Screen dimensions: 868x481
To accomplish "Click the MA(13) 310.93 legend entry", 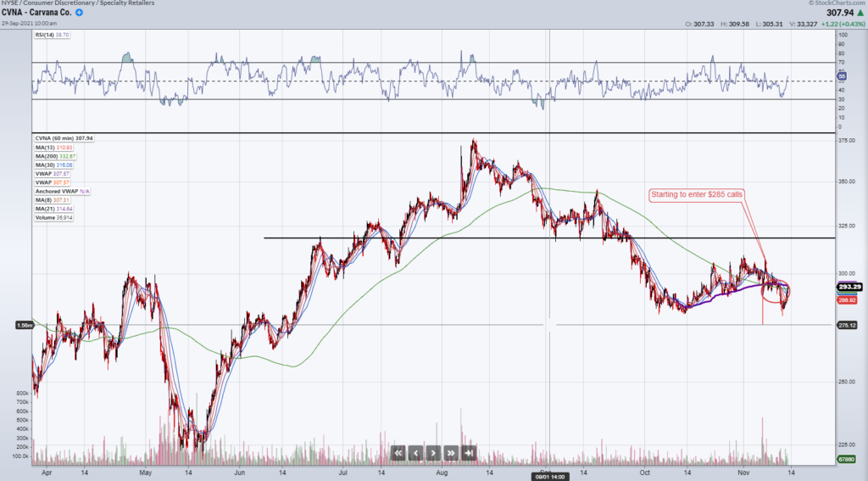I will pos(53,148).
